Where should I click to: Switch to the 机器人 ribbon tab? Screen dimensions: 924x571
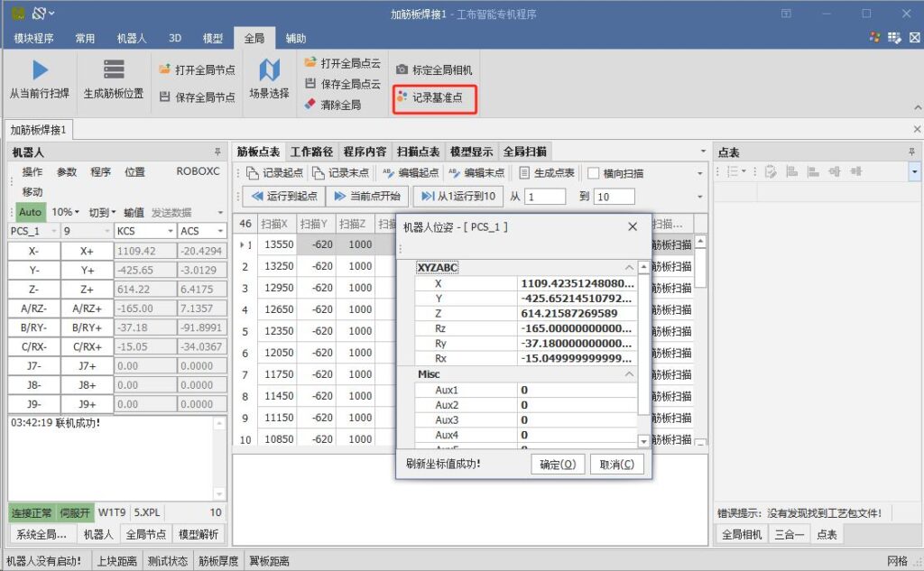click(x=132, y=39)
